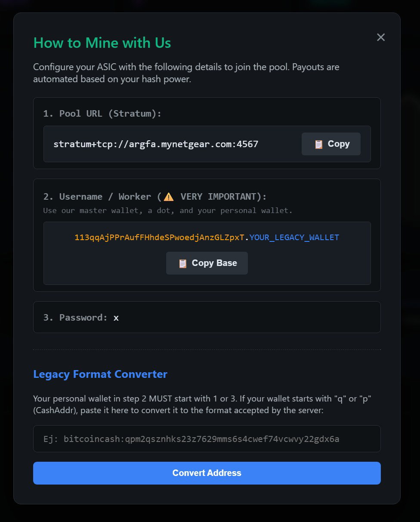Close the How to Mine dialog
Viewport: 420px width, 522px height.
[380, 37]
